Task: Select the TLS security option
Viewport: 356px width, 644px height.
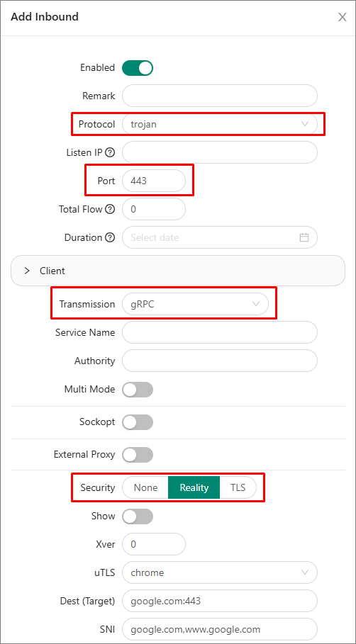Action: (x=238, y=487)
